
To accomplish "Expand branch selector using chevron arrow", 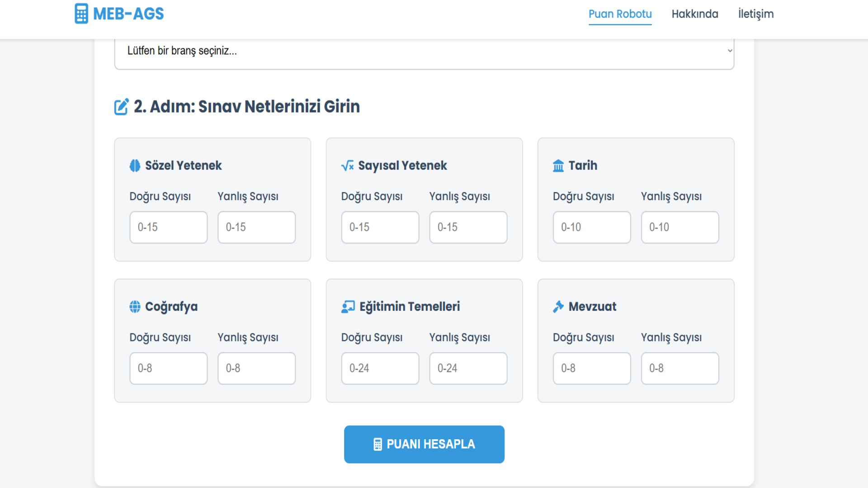I will click(729, 51).
